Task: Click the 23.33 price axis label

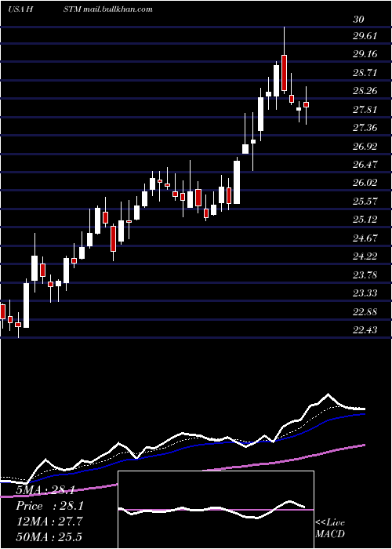Action: (365, 293)
